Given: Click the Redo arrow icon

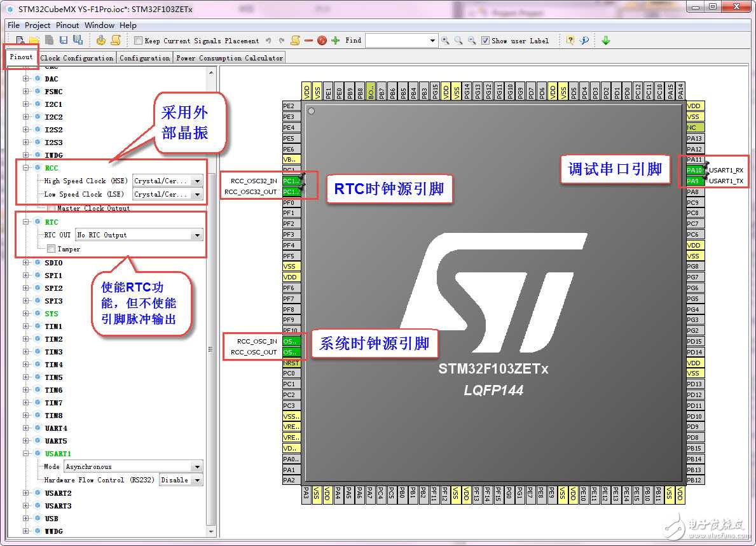Looking at the screenshot, I should coord(282,41).
